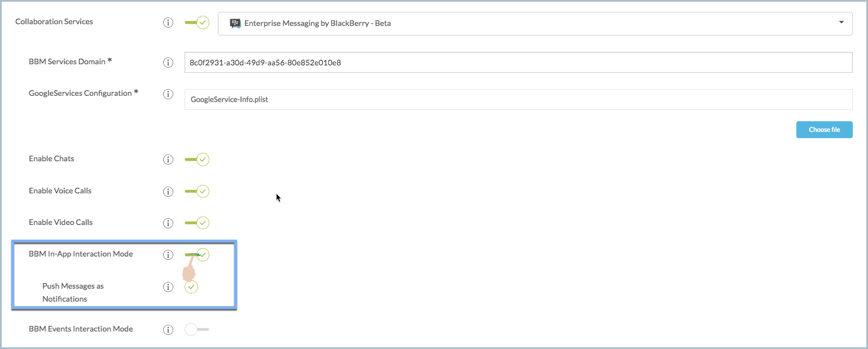Click the Choose file button
Viewport: 868px width, 349px height.
[x=824, y=130]
